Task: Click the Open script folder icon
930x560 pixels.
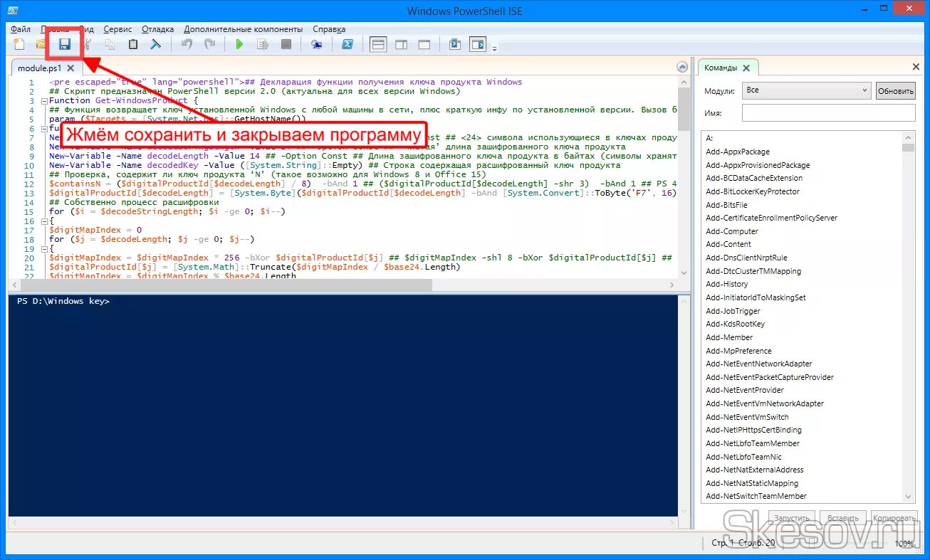Action: (40, 44)
